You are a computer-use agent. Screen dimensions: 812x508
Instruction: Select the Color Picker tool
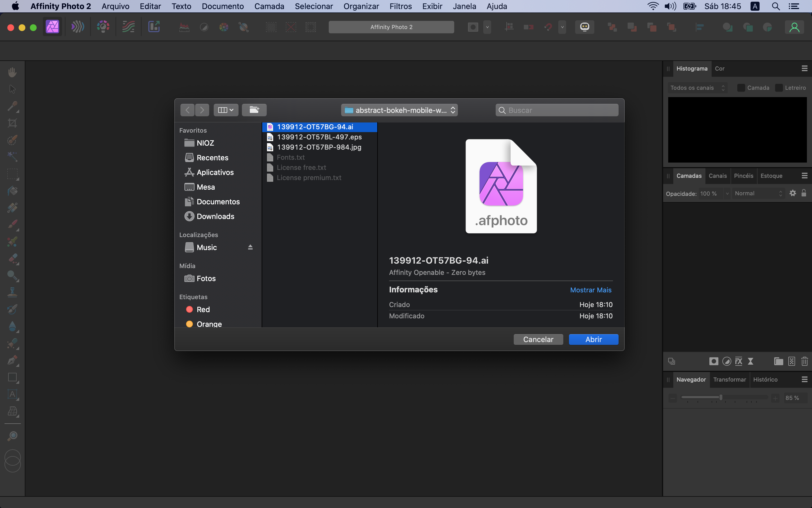click(12, 106)
